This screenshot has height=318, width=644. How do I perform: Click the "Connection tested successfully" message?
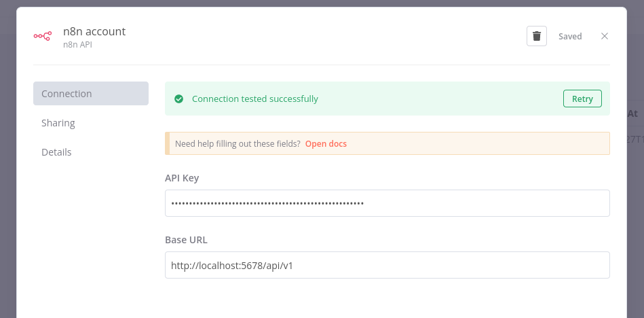tap(255, 99)
